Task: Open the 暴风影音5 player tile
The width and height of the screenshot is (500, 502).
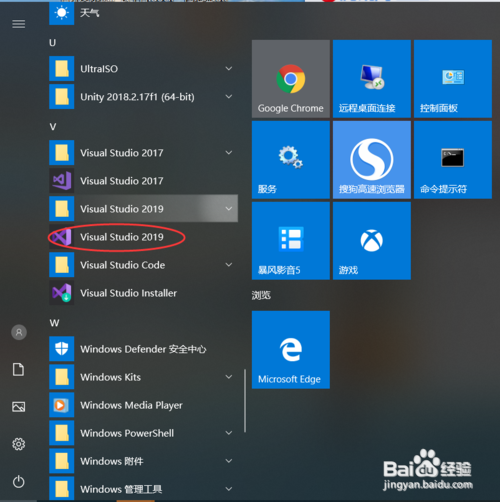Action: (291, 241)
